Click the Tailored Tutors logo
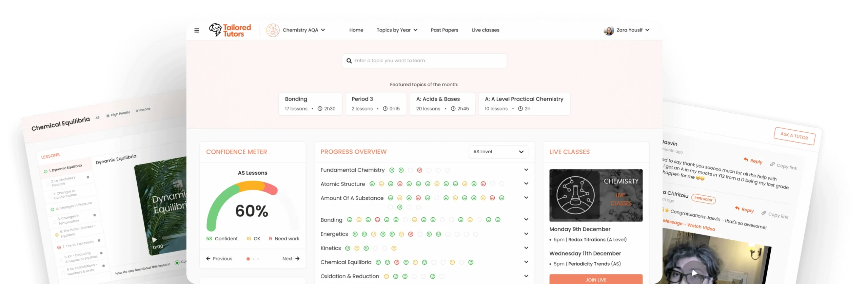 pyautogui.click(x=230, y=30)
